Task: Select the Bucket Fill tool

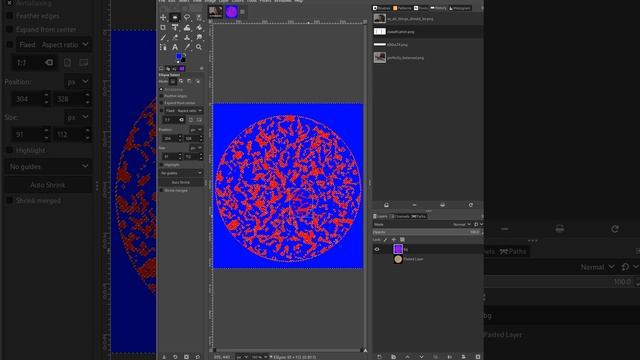Action: [x=199, y=27]
